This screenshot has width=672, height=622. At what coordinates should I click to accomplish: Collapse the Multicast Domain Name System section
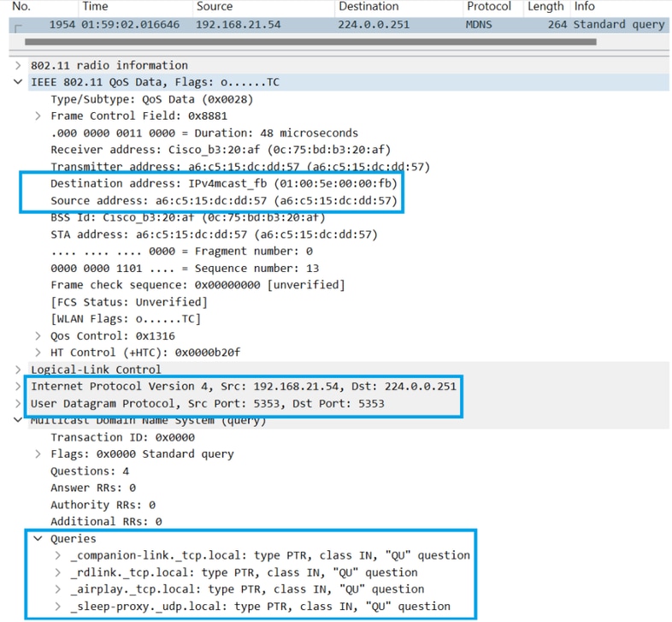(x=18, y=420)
